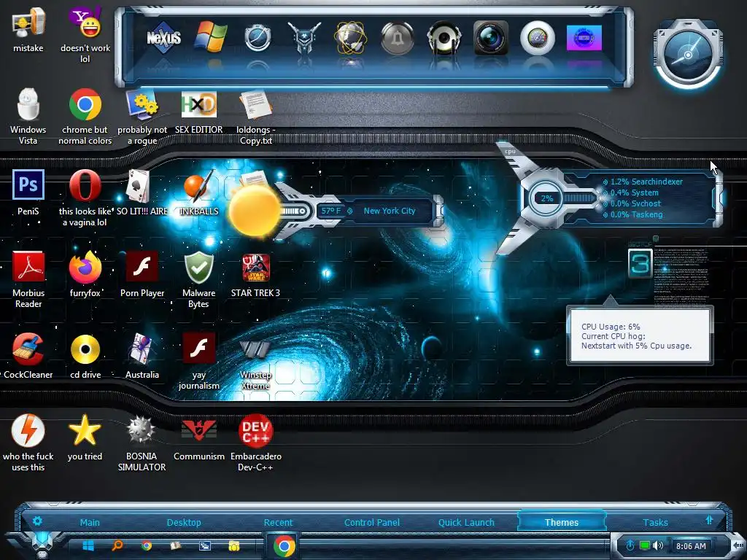The height and width of the screenshot is (560, 747).
Task: Switch to the Main shelf tab
Action: (x=90, y=522)
